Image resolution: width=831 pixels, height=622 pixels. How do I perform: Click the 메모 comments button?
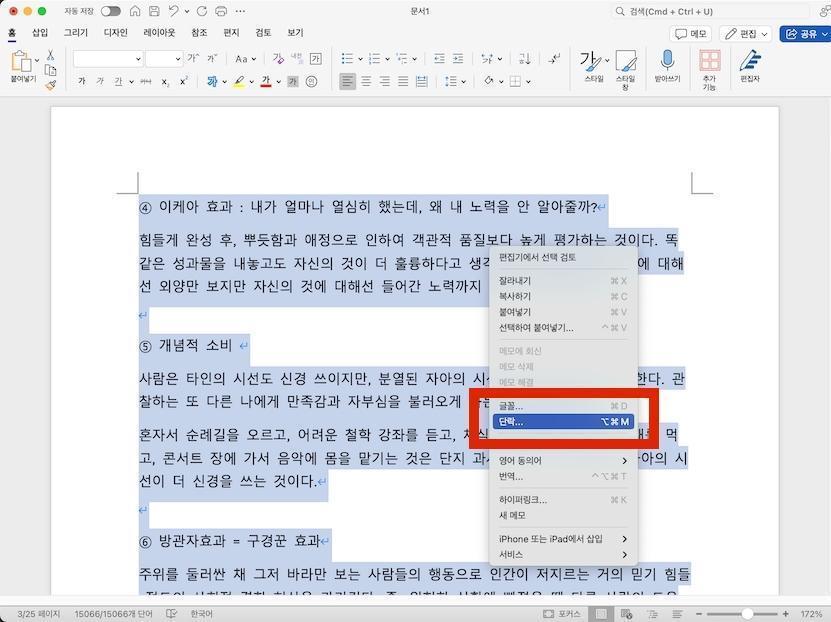click(x=691, y=34)
